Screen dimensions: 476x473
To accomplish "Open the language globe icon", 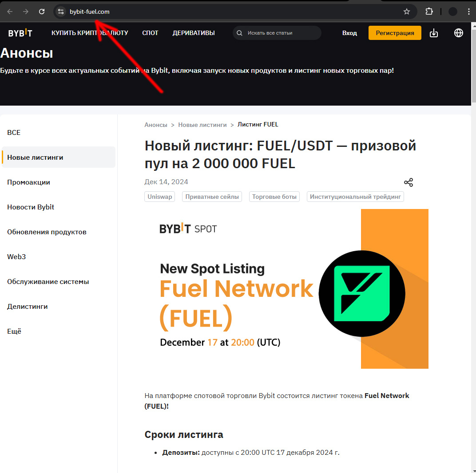I will point(458,33).
